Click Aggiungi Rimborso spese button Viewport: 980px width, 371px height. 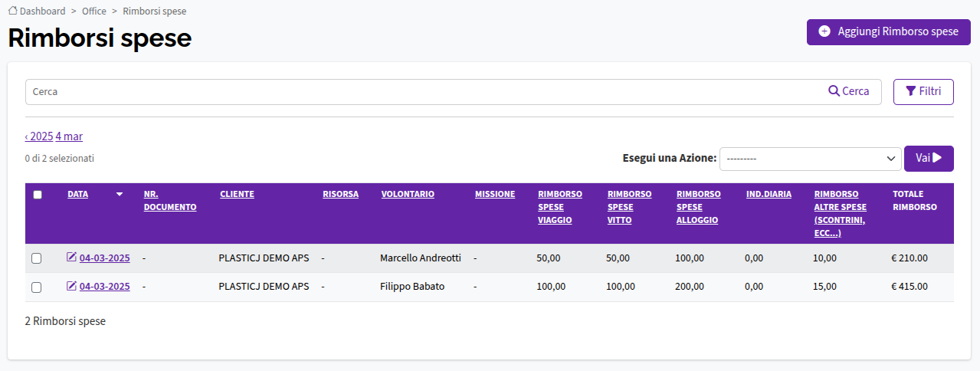tap(889, 32)
